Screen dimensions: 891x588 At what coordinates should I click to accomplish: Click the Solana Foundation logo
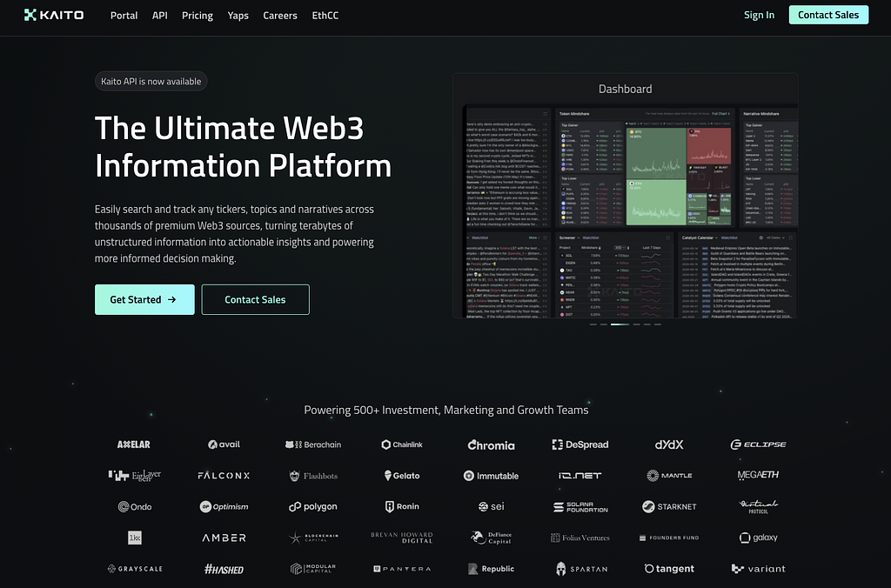tap(580, 506)
